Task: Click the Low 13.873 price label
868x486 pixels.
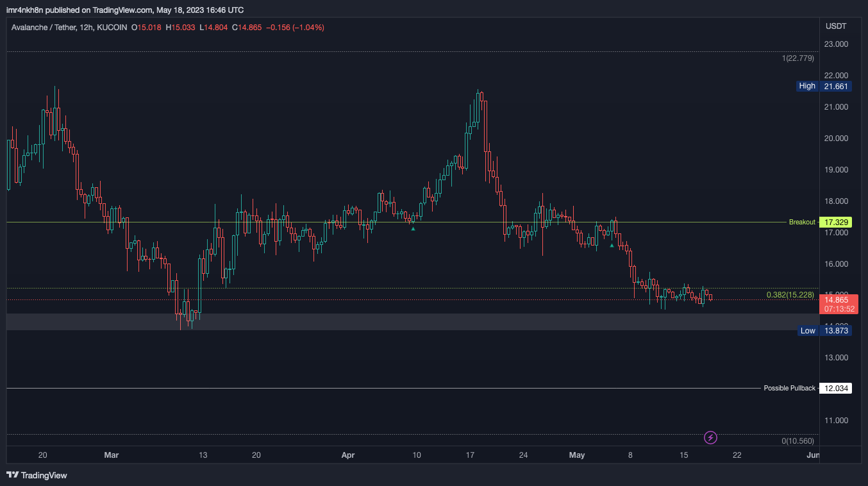Action: point(825,331)
